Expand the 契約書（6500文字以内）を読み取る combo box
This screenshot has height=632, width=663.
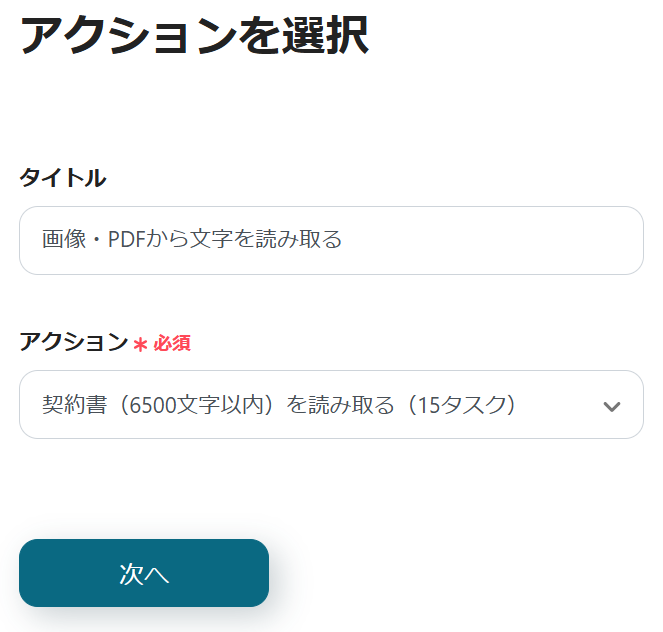pos(330,405)
